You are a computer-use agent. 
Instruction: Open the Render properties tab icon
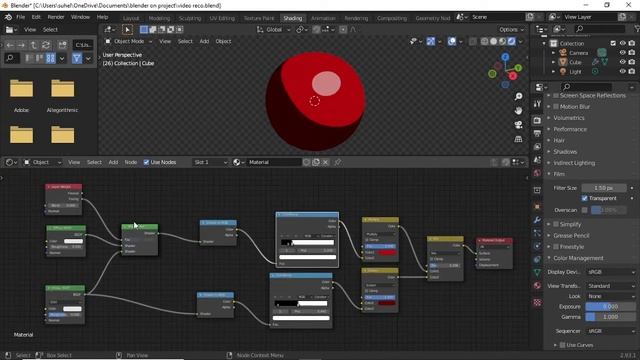tap(537, 120)
